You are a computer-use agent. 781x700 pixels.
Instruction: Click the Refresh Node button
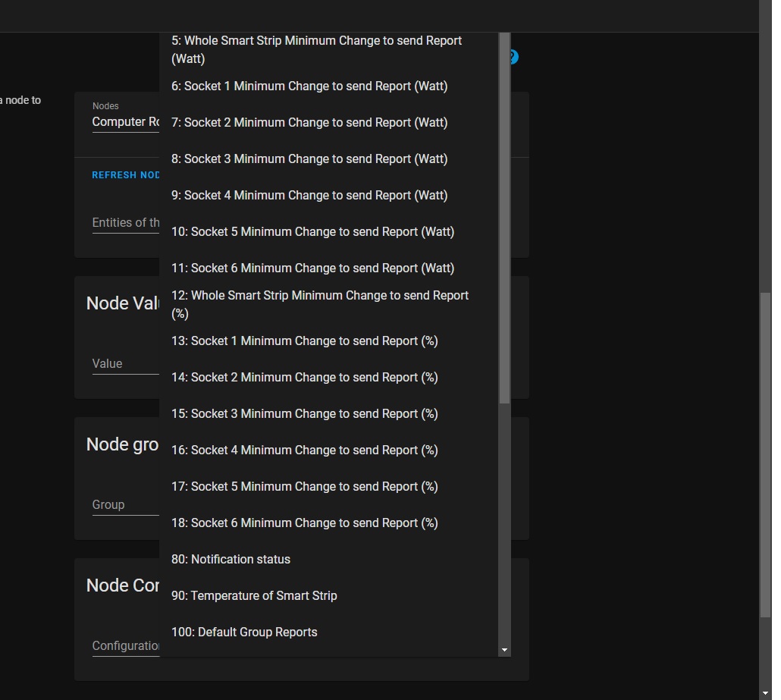click(125, 174)
